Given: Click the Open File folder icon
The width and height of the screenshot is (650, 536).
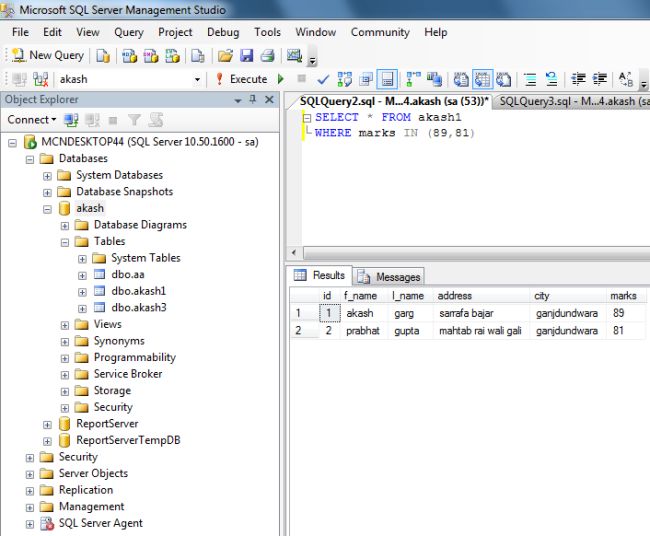Looking at the screenshot, I should 225,55.
